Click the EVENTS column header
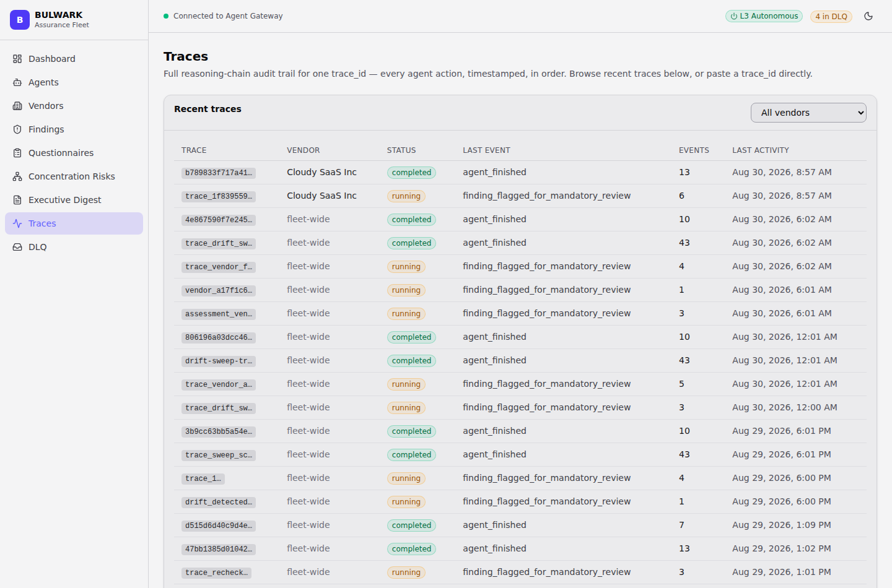The image size is (892, 588). pos(694,150)
